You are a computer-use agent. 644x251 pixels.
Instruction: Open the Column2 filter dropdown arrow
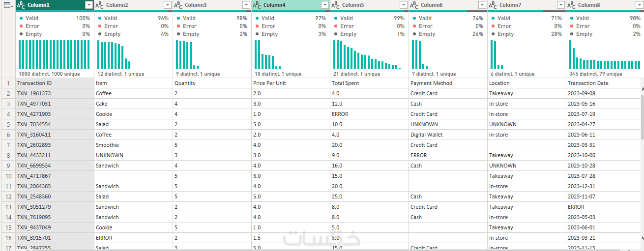(x=167, y=5)
